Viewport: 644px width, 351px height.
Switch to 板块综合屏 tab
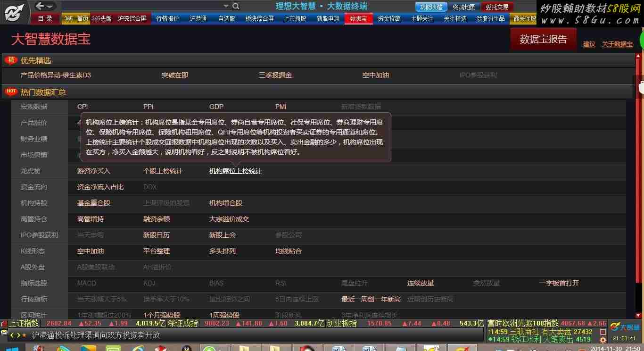pos(260,18)
